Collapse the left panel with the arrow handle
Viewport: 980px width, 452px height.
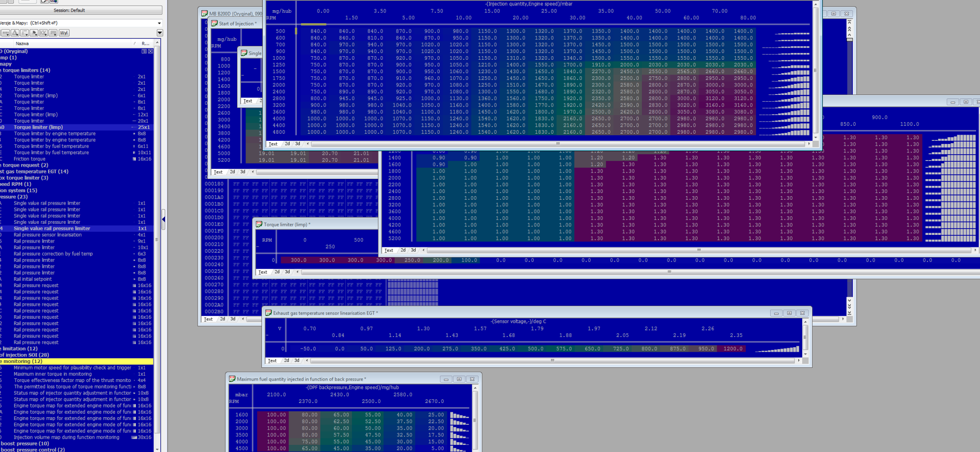(163, 219)
